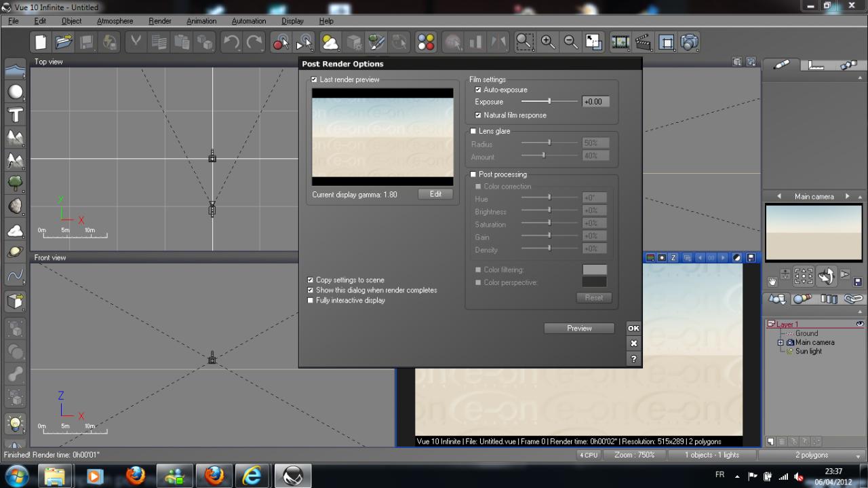The image size is (868, 488).
Task: Open a scene with the folder icon
Action: pyautogui.click(x=64, y=43)
